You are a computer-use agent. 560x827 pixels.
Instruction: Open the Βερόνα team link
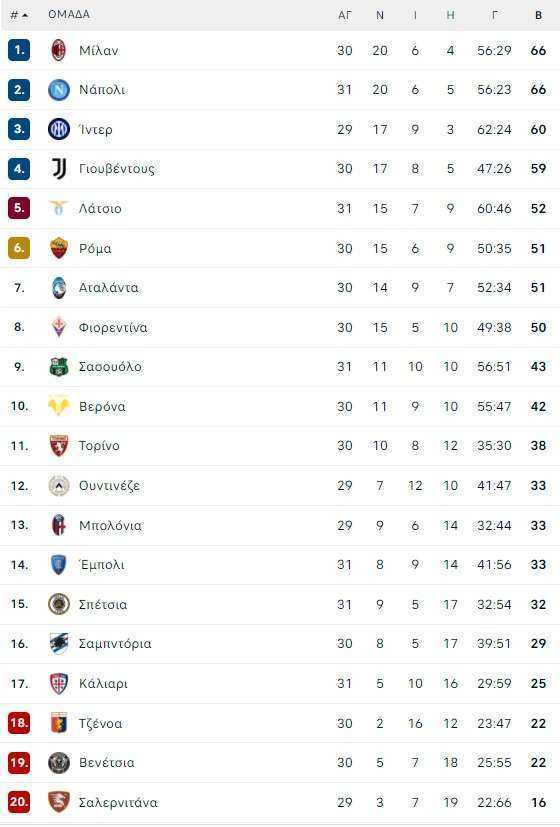pos(102,407)
